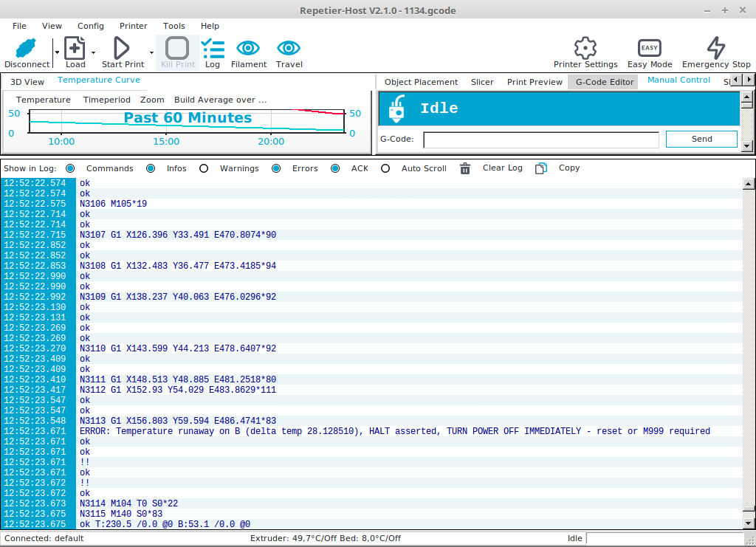This screenshot has height=547, width=756.
Task: Select the Temperature Curve tab
Action: coord(99,80)
